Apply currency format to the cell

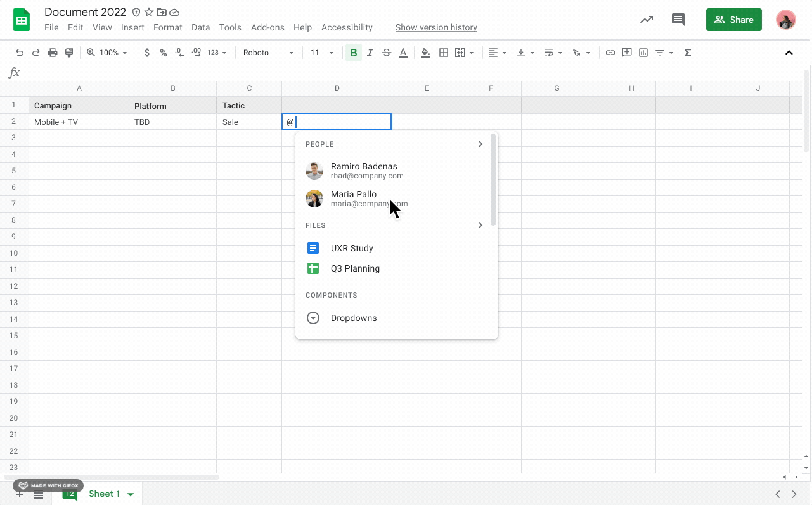click(147, 53)
